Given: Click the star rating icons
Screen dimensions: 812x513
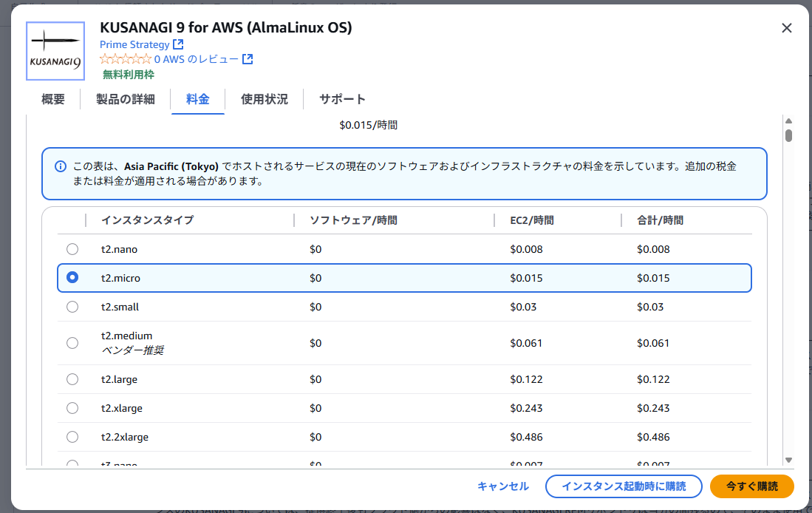Looking at the screenshot, I should coord(126,59).
